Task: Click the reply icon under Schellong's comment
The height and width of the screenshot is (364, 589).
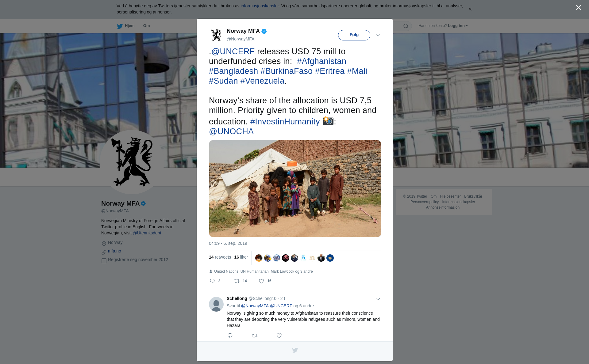Action: (230, 336)
